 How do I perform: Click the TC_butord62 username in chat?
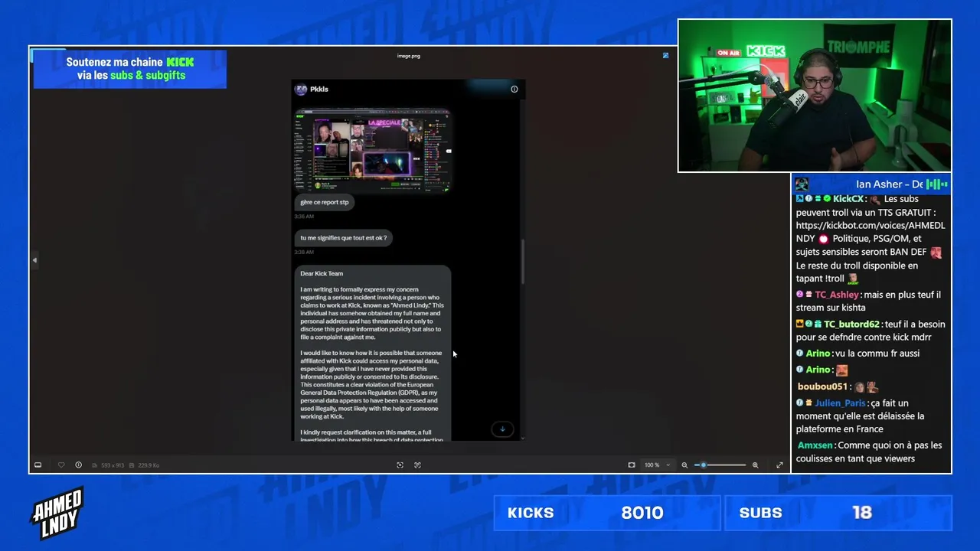851,324
